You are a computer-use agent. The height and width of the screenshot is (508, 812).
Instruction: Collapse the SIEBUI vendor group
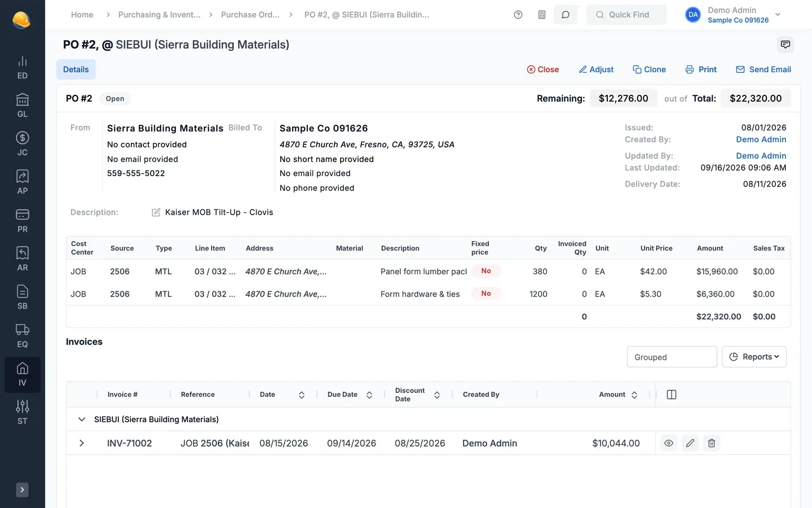pos(82,419)
